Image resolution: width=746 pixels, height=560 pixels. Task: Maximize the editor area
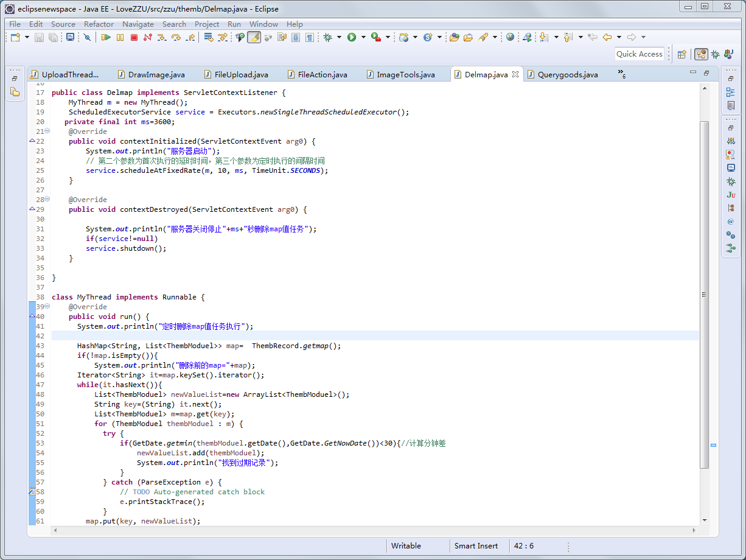pyautogui.click(x=706, y=72)
